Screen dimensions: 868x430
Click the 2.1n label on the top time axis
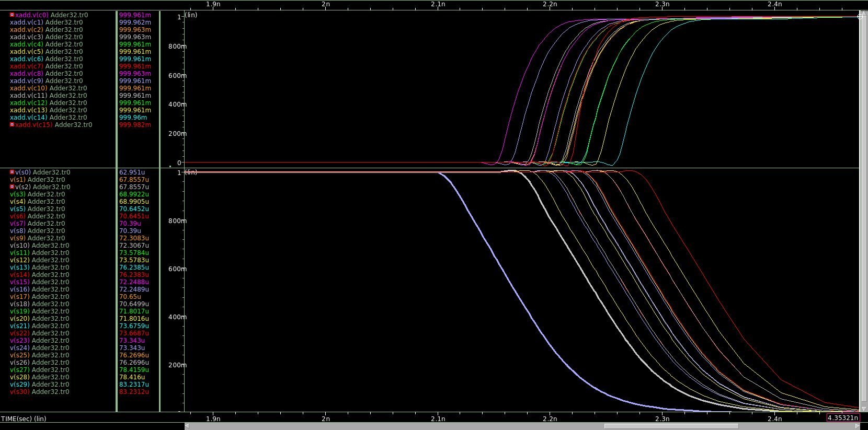pos(438,4)
